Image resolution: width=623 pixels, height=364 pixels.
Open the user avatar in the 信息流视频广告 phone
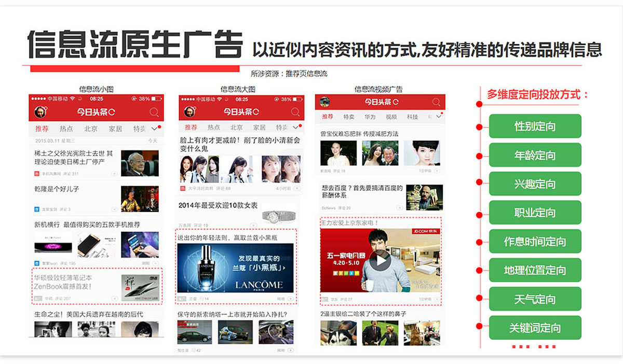[x=325, y=102]
